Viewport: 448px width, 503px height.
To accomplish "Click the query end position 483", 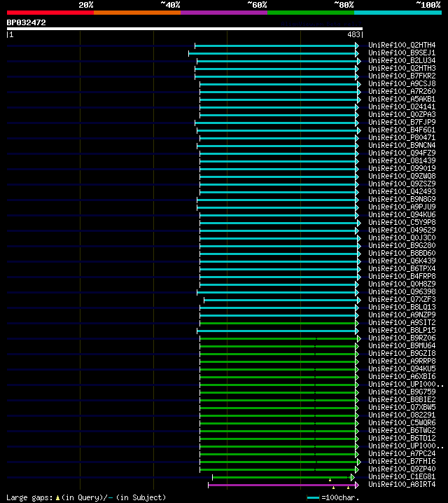I will click(353, 34).
